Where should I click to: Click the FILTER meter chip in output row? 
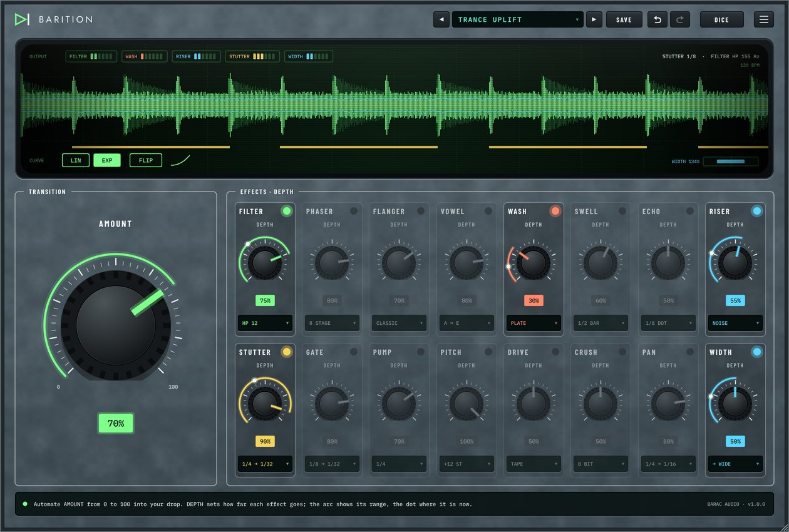[91, 56]
